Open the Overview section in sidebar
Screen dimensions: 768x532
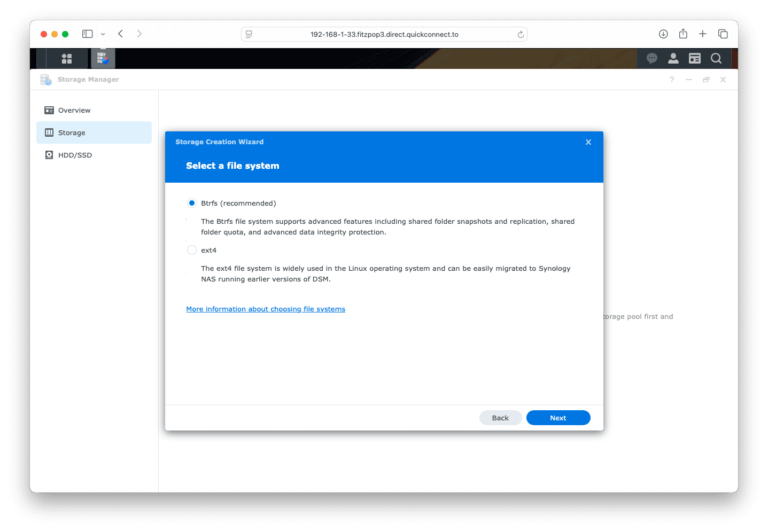pyautogui.click(x=74, y=111)
